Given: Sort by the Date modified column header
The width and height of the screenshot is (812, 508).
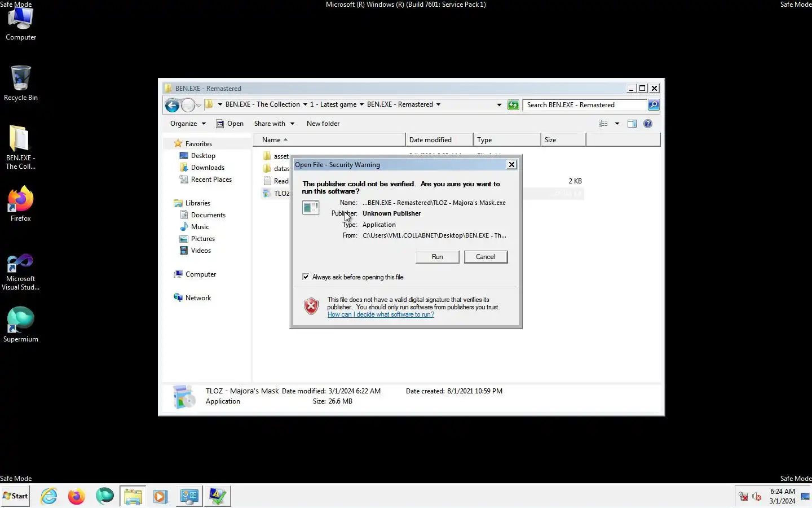Looking at the screenshot, I should coord(439,140).
